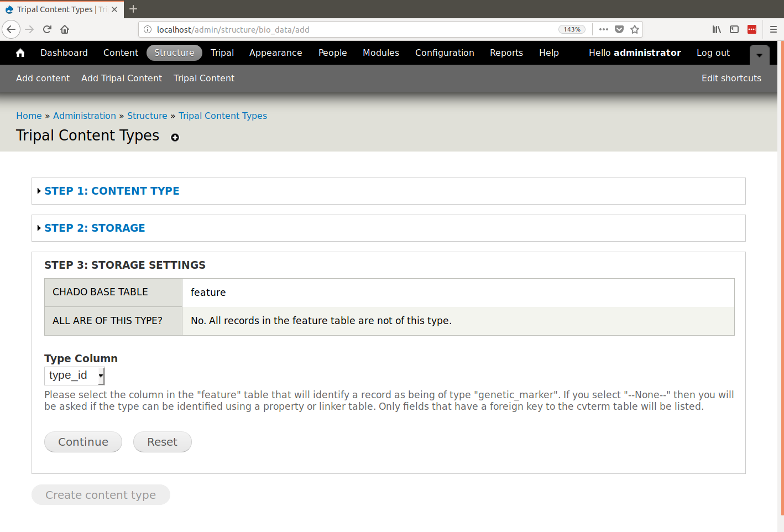Toggle the browser sidebar icon
The image size is (784, 532).
(x=734, y=29)
